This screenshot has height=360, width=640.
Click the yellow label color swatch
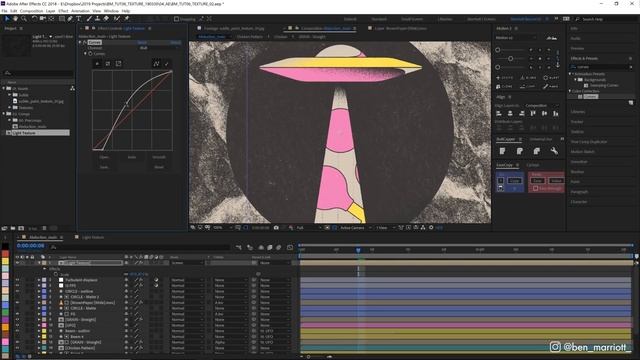[5, 261]
